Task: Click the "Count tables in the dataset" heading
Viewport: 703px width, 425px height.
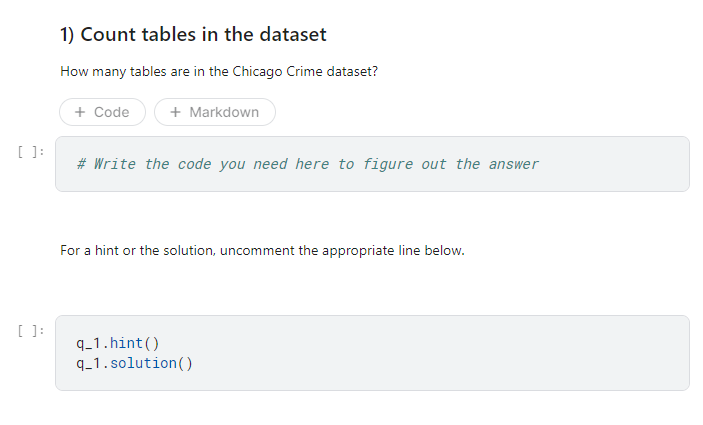Action: coord(203,35)
